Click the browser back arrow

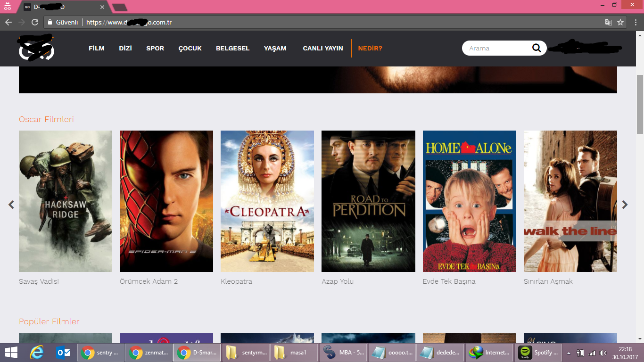point(8,22)
